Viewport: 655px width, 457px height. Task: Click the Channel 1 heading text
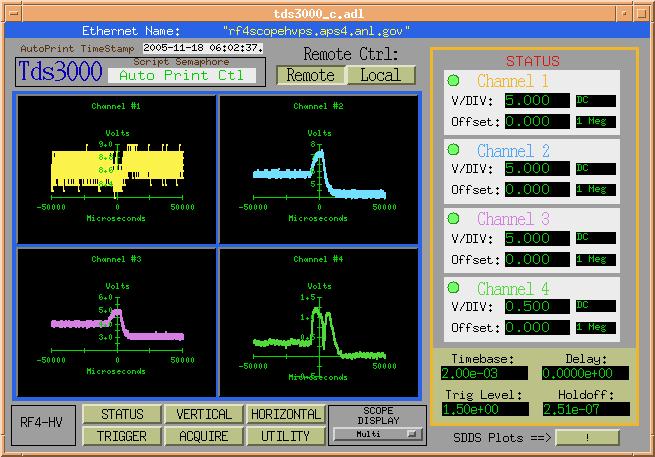click(513, 81)
